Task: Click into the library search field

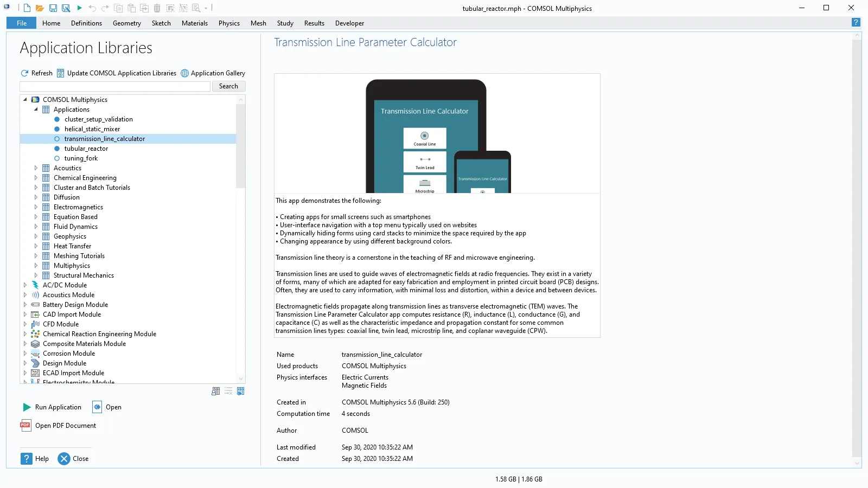Action: 115,86
